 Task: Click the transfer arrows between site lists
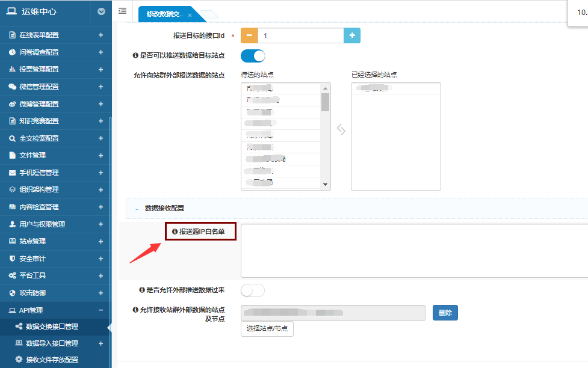point(341,129)
